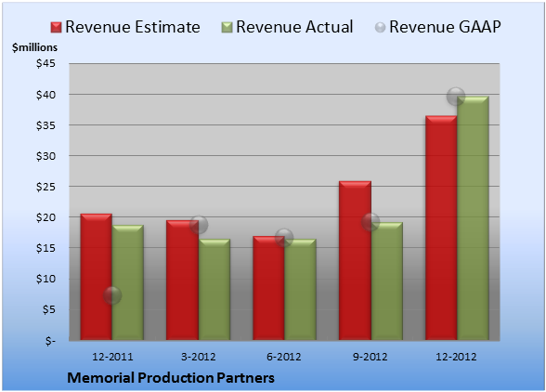The height and width of the screenshot is (392, 546).
Task: Select the 'Revenue GAAP' legend label
Action: [x=445, y=27]
